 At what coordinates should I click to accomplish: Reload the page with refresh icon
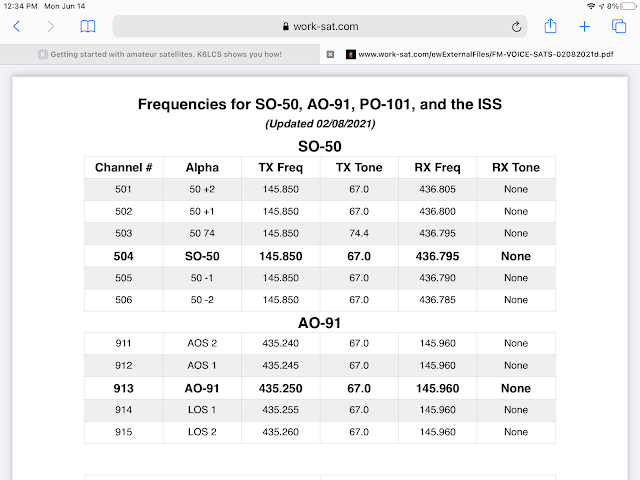point(516,27)
